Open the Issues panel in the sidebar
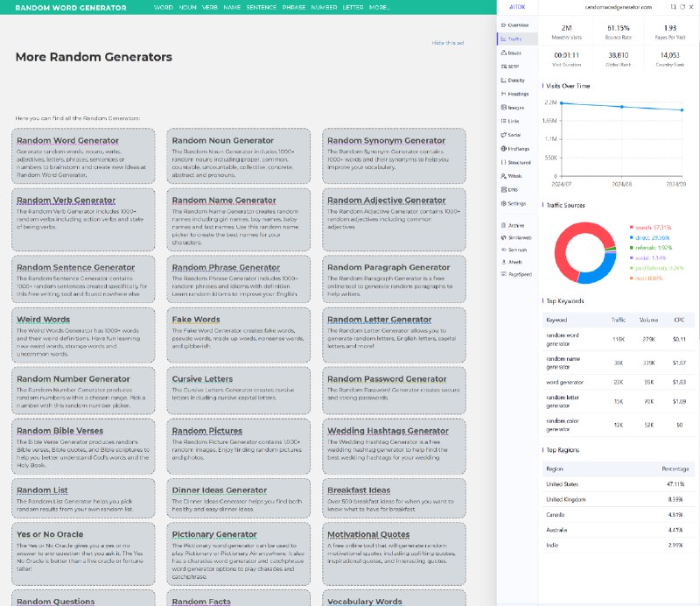Viewport: 700px width, 606px height. point(512,53)
